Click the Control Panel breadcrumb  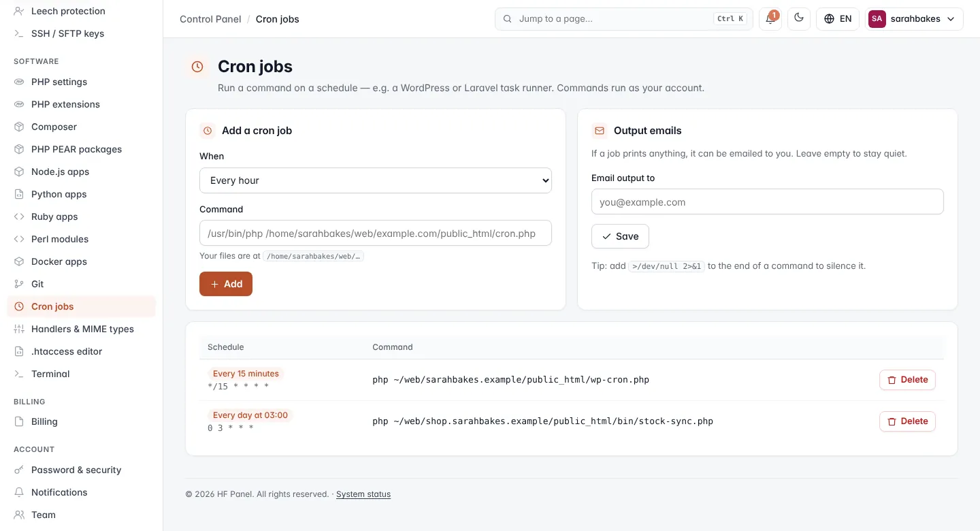coord(210,19)
